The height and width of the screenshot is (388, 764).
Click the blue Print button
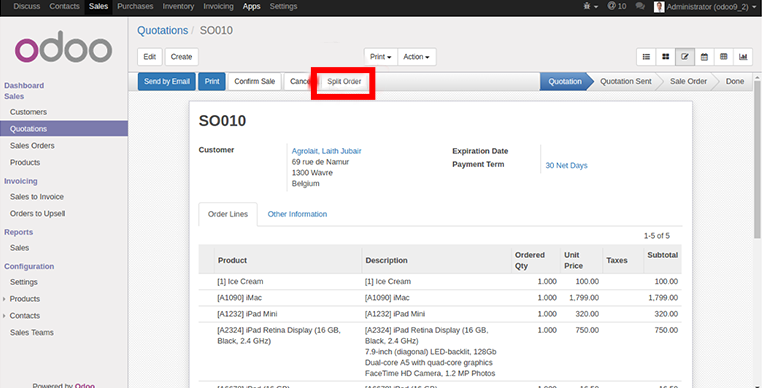coord(212,81)
